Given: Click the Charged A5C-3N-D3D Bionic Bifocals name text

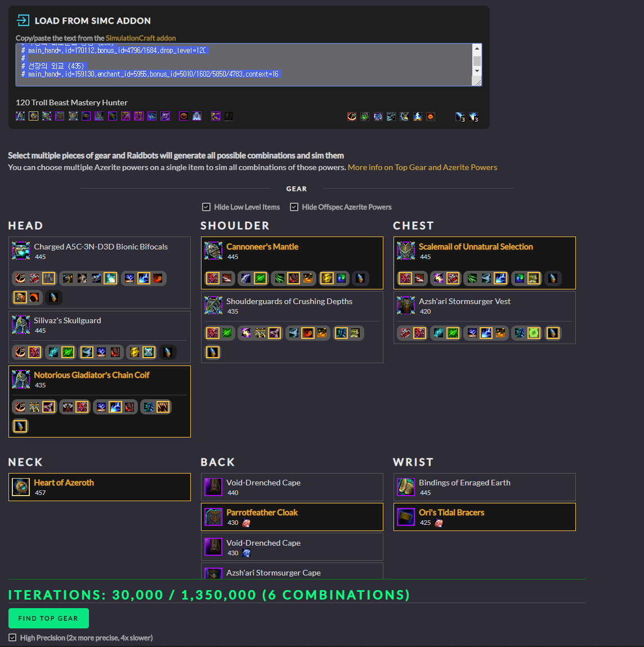Looking at the screenshot, I should (101, 246).
